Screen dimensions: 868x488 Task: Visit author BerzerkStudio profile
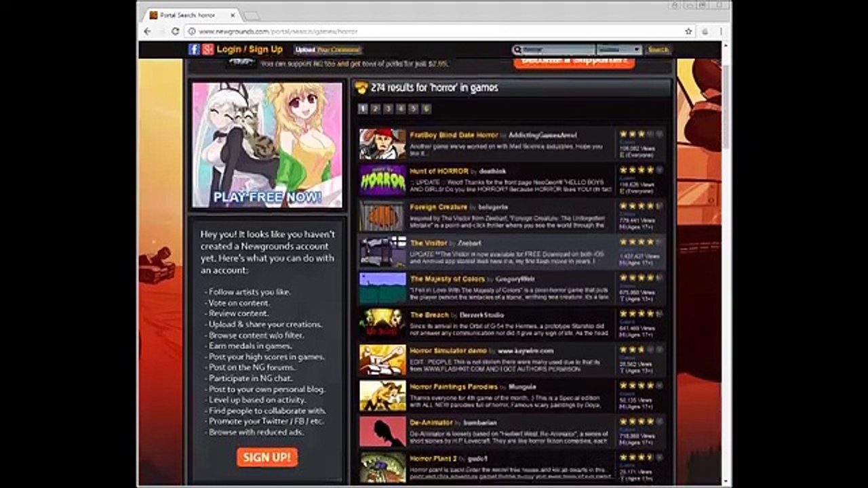[x=482, y=315]
